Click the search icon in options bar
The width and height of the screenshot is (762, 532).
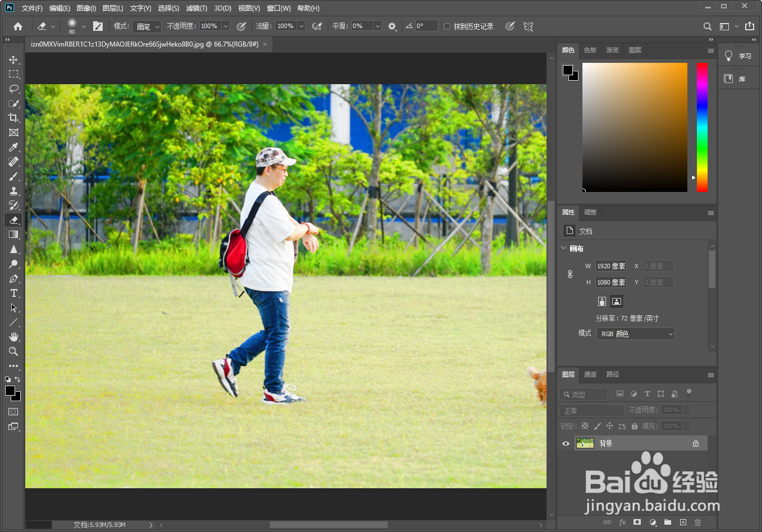click(x=708, y=26)
